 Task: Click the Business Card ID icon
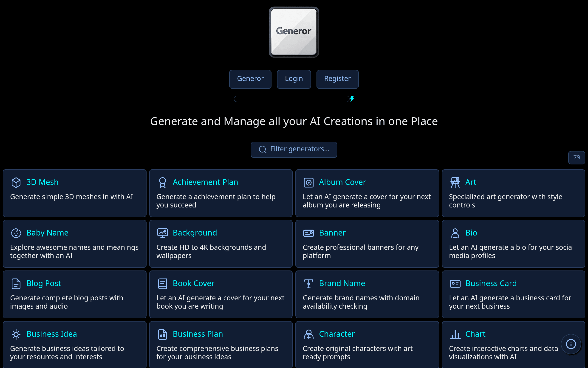(455, 284)
